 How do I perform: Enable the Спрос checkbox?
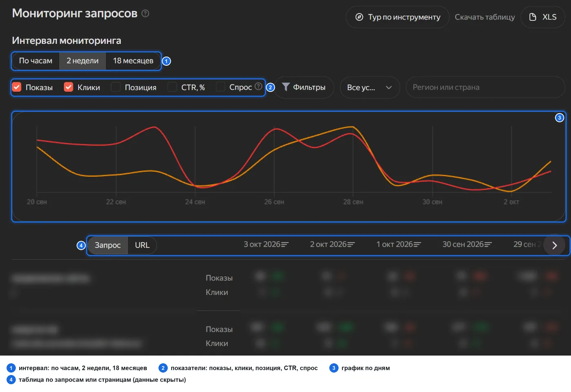pyautogui.click(x=220, y=87)
